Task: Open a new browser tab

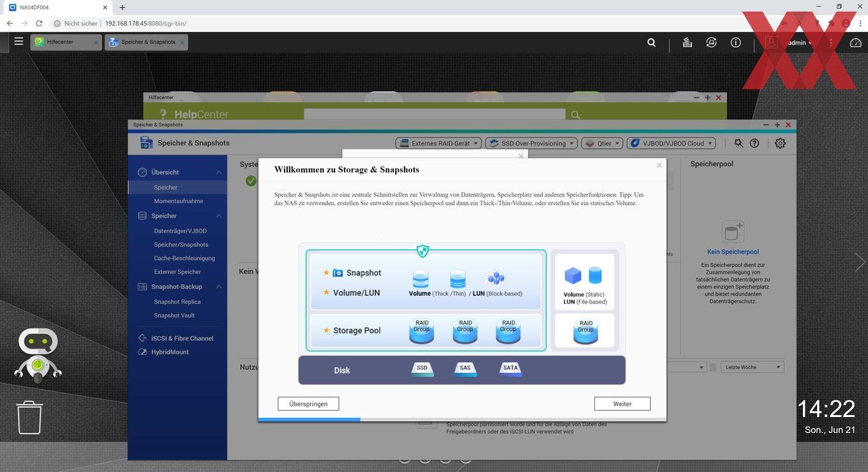Action: 123,7
